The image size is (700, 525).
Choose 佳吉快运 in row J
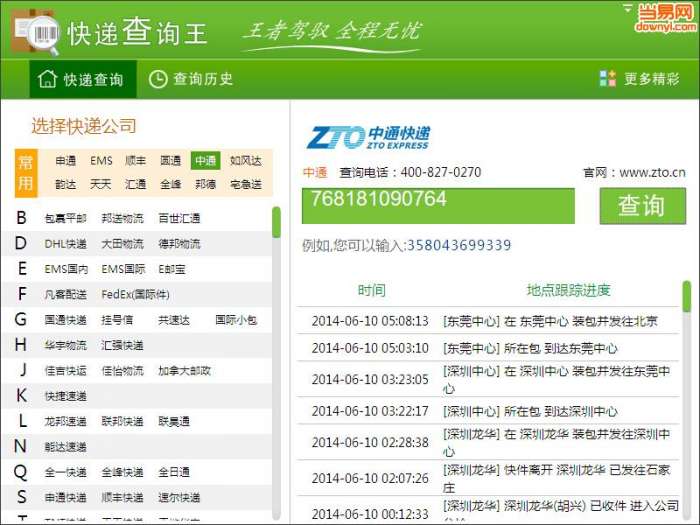[66, 371]
